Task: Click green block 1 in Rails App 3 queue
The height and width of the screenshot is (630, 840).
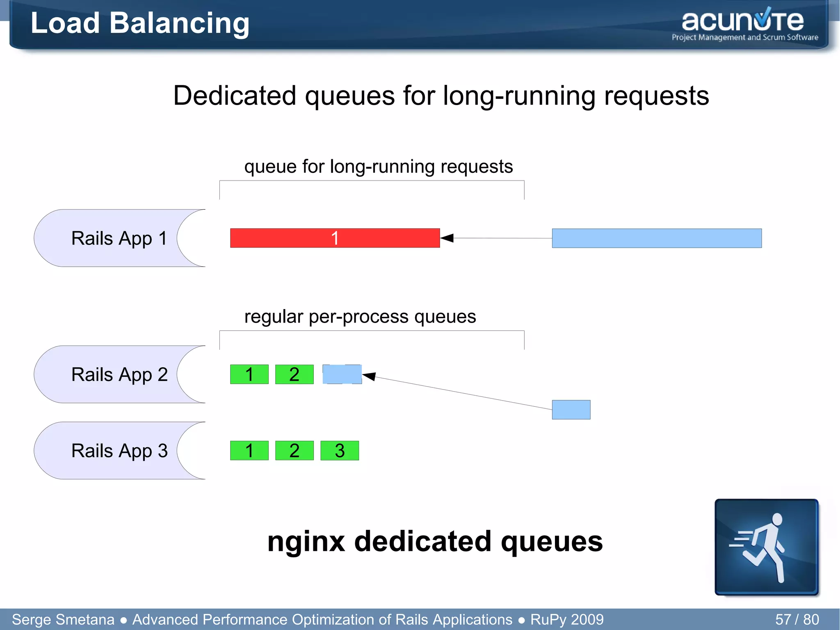Action: (249, 451)
